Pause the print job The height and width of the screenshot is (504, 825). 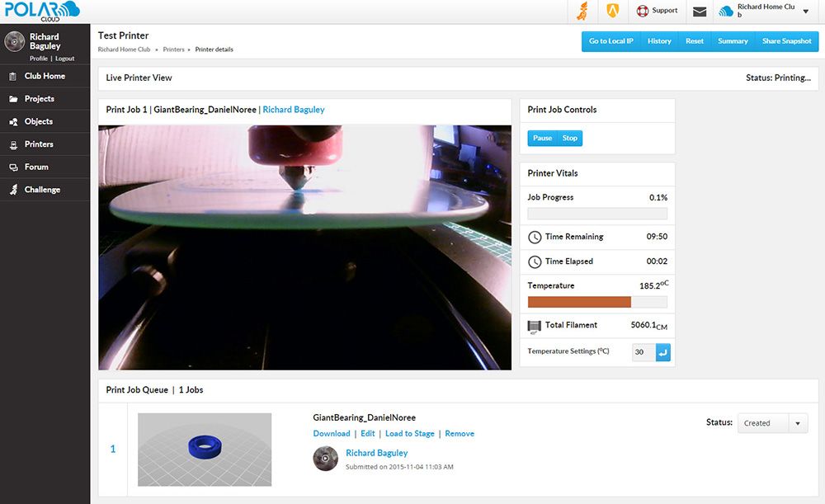543,138
